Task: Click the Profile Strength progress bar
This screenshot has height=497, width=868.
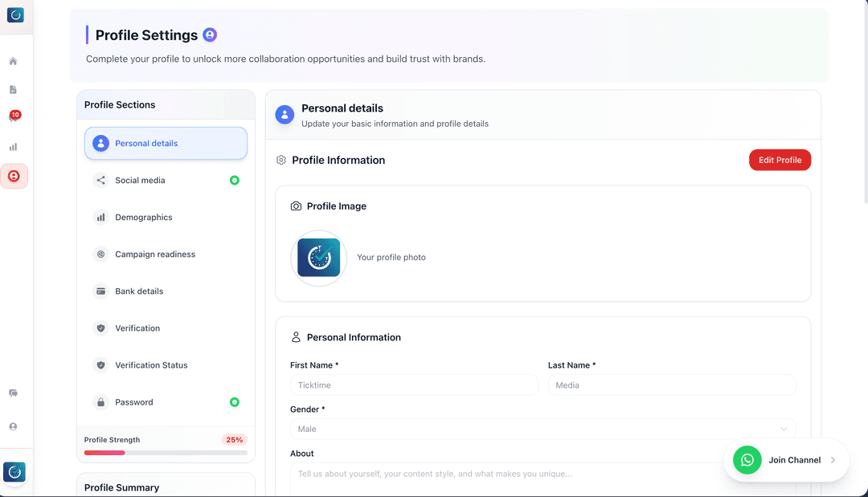Action: 166,453
